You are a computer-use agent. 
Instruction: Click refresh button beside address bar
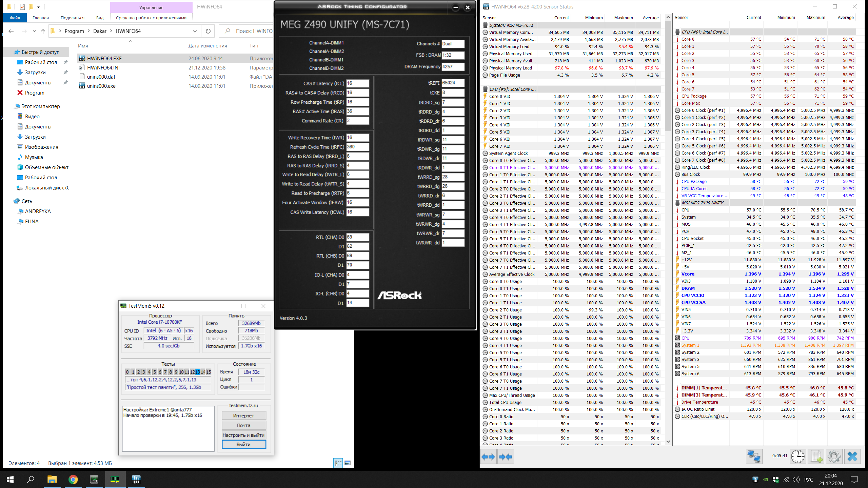coord(208,31)
